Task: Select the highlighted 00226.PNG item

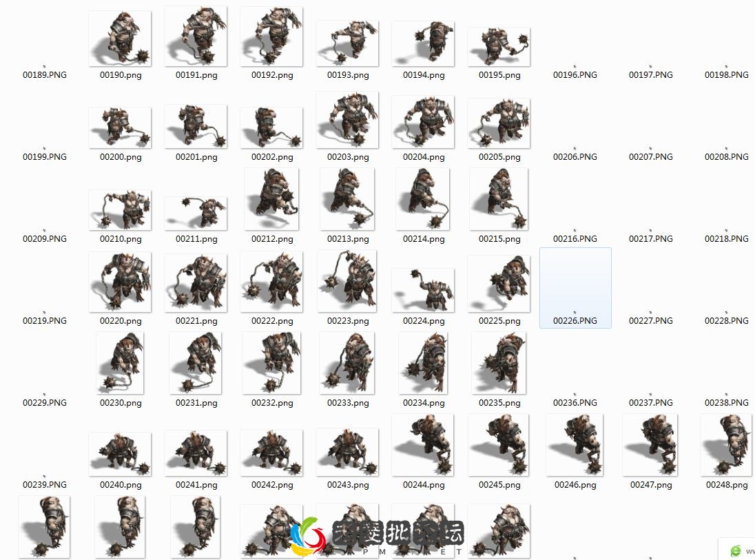Action: [575, 288]
